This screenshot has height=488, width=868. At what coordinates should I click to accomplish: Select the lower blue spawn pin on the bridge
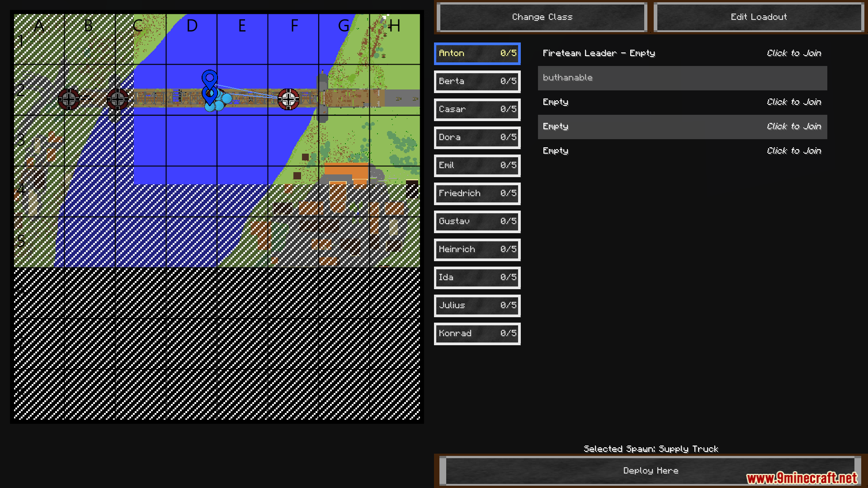point(209,94)
